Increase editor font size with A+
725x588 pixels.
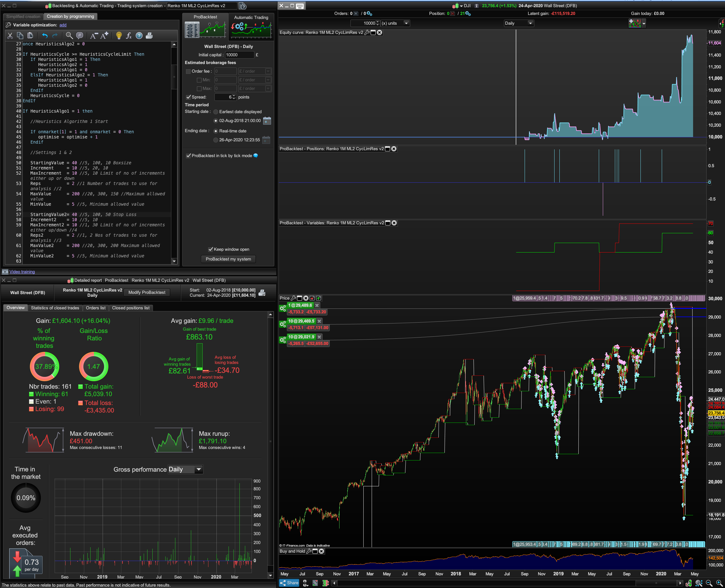point(105,36)
